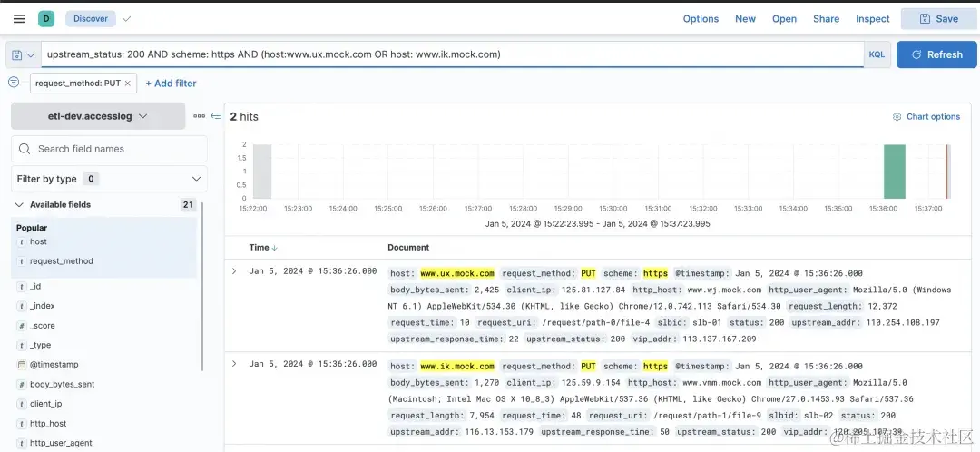Click the Search field names box

tap(110, 149)
